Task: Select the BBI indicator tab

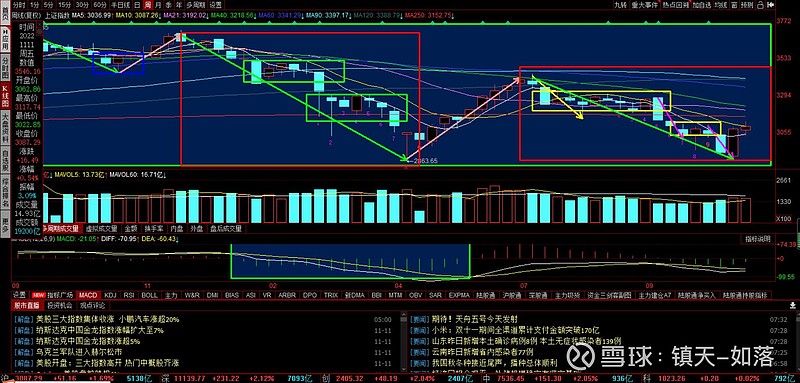Action: click(377, 295)
